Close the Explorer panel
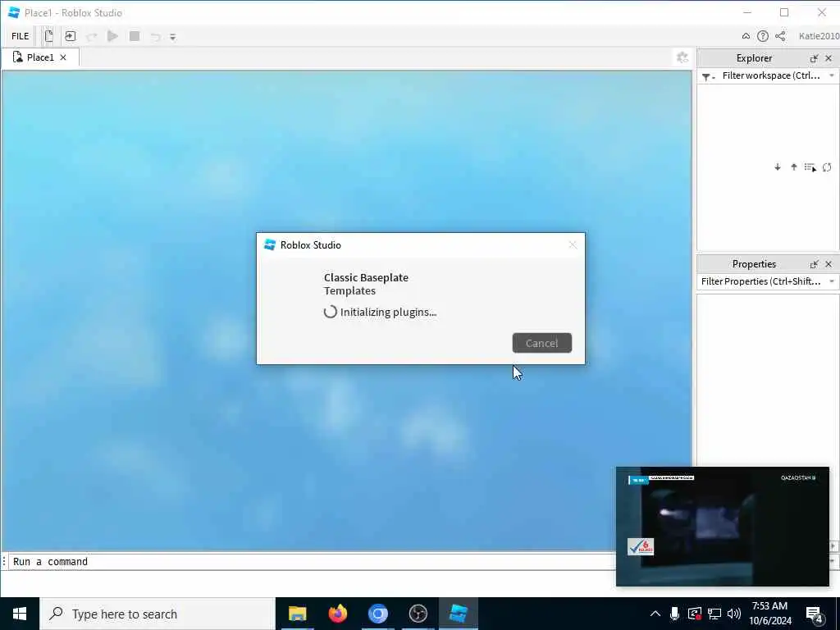The width and height of the screenshot is (840, 630). click(829, 58)
